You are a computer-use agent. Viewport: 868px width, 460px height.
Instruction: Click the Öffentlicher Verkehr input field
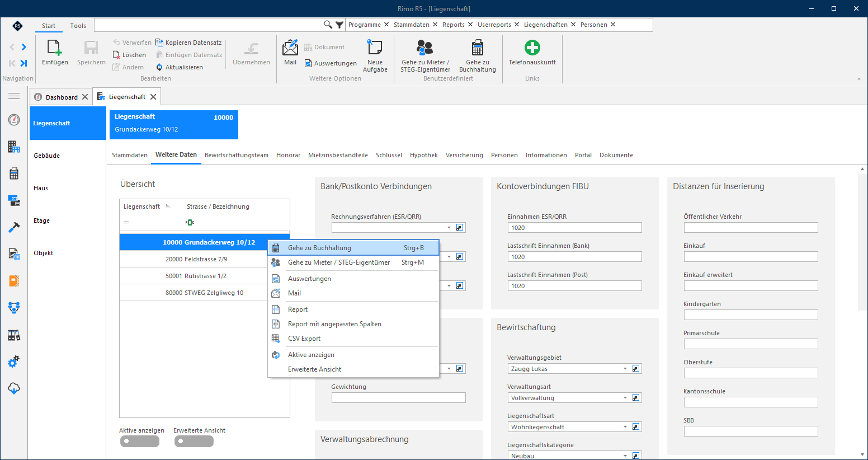coord(751,228)
